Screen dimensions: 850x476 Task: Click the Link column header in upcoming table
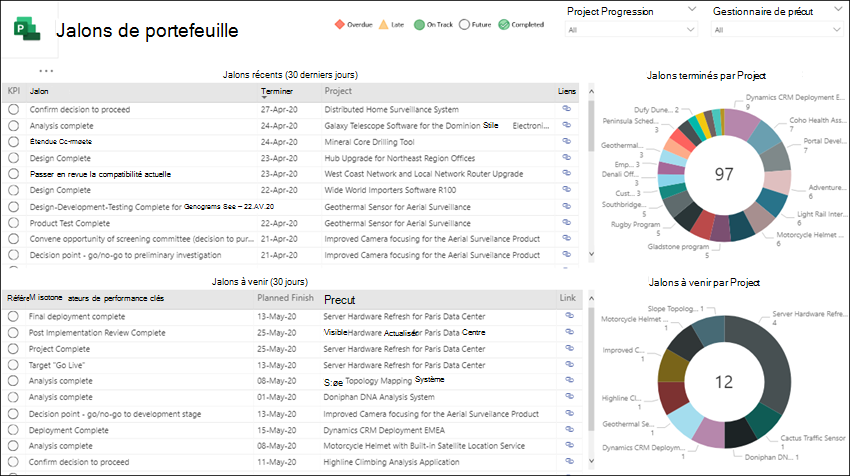click(x=568, y=298)
